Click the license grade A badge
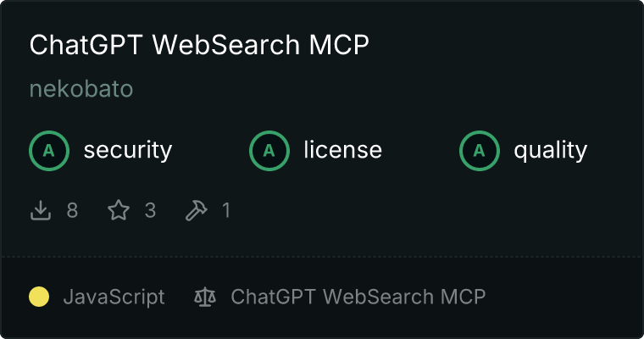 (269, 151)
